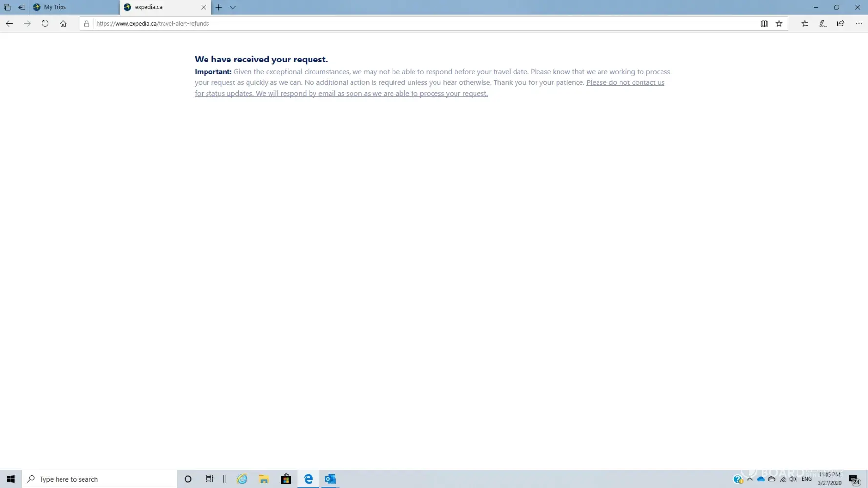
Task: Open the blue OneDrive tray icon
Action: tap(761, 479)
